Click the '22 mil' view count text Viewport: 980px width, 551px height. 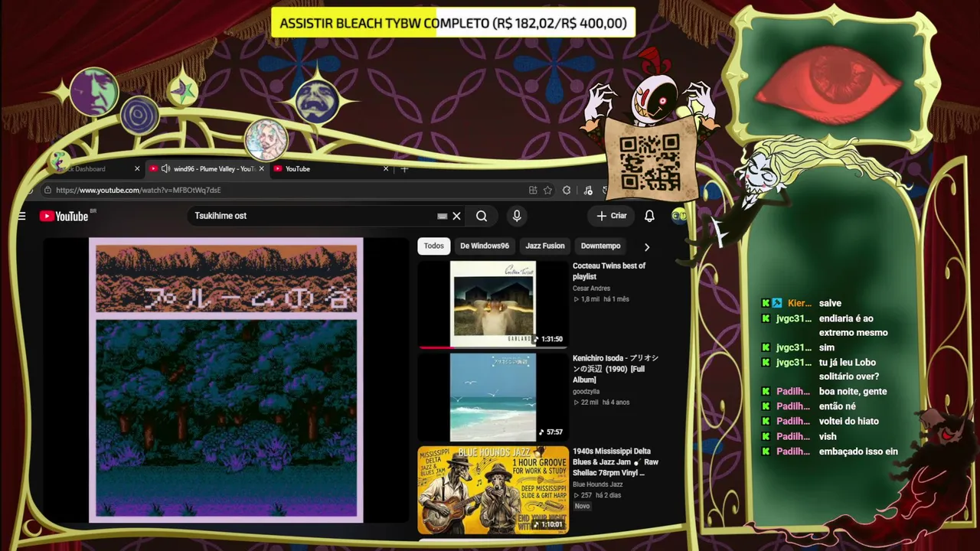click(x=590, y=403)
